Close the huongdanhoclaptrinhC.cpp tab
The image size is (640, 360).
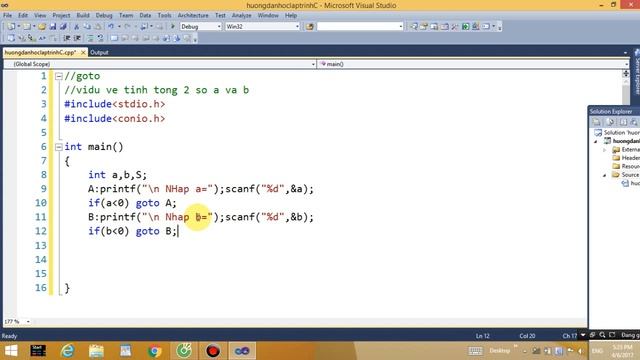[83, 52]
